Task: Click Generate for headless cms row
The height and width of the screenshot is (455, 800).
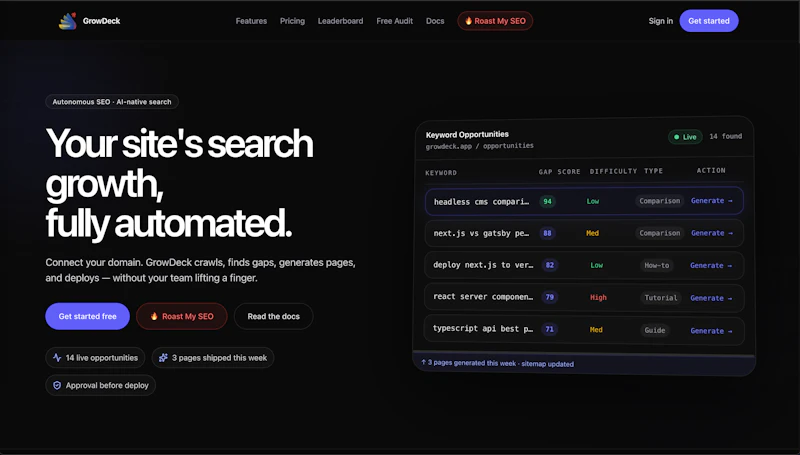Action: (x=712, y=201)
